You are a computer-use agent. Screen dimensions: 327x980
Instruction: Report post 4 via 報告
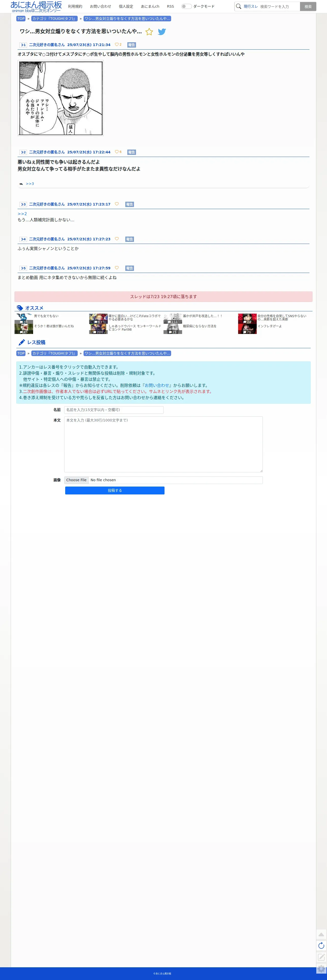click(130, 239)
